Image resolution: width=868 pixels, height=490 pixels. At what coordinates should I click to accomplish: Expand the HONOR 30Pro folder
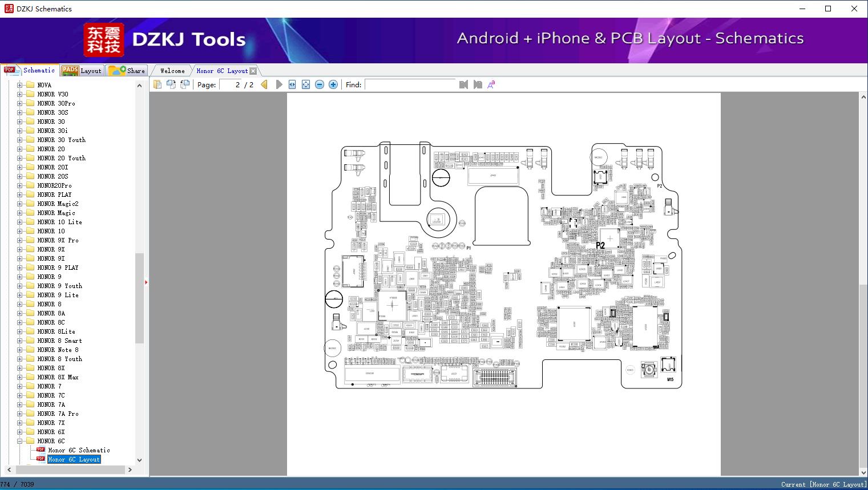coord(19,103)
